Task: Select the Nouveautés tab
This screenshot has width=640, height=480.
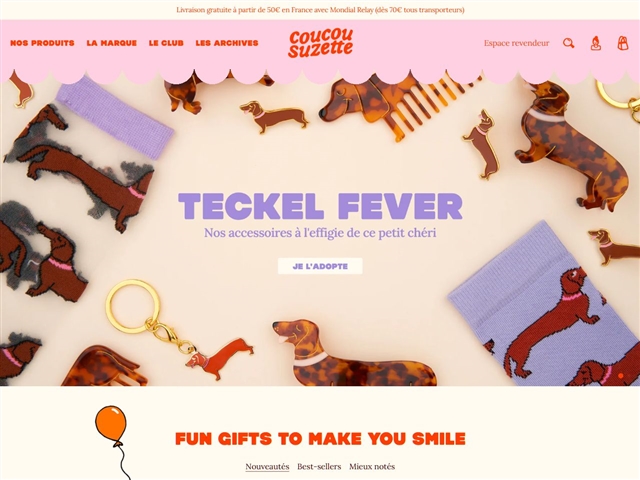Action: tap(267, 466)
